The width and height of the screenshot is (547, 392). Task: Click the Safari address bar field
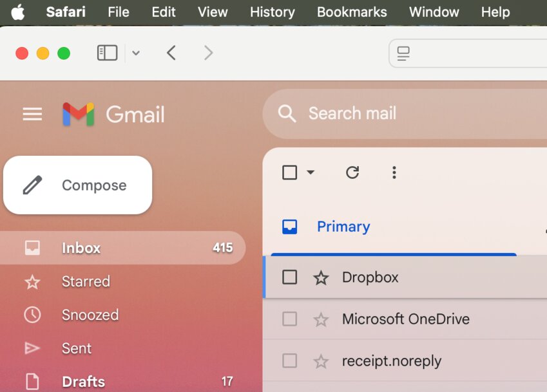coord(468,53)
